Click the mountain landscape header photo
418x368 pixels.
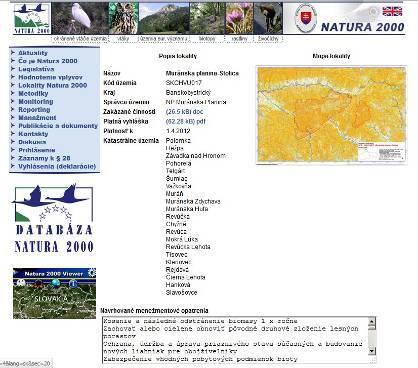tap(164, 18)
